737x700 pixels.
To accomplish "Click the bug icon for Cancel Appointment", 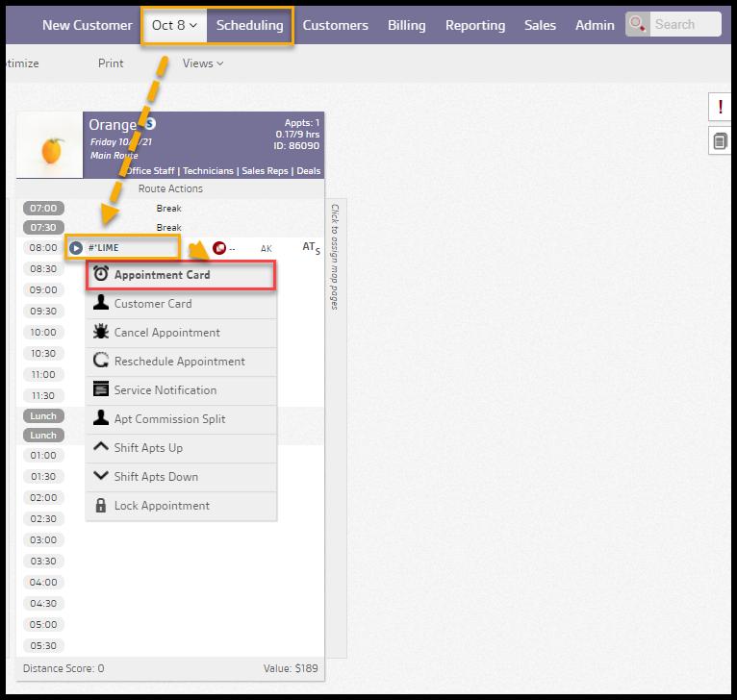I will pyautogui.click(x=101, y=333).
